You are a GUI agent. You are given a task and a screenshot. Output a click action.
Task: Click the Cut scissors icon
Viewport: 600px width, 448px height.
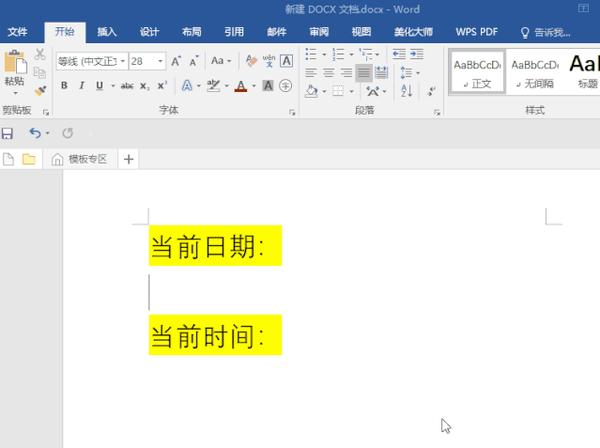coord(40,54)
